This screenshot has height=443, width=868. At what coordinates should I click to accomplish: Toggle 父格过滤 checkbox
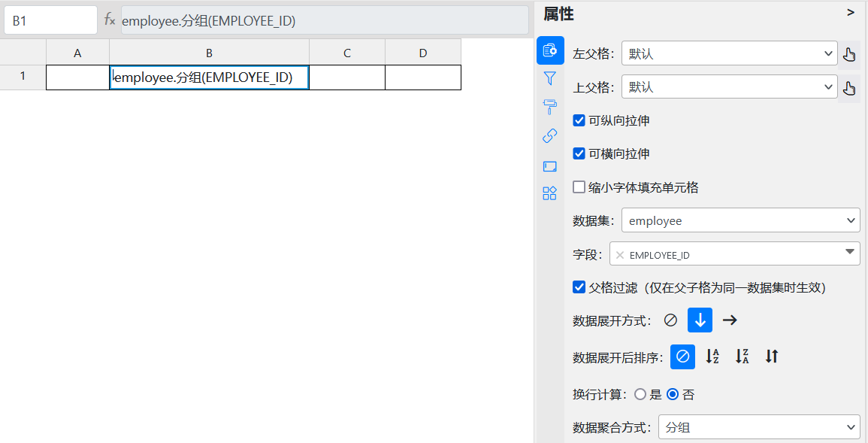tap(579, 287)
